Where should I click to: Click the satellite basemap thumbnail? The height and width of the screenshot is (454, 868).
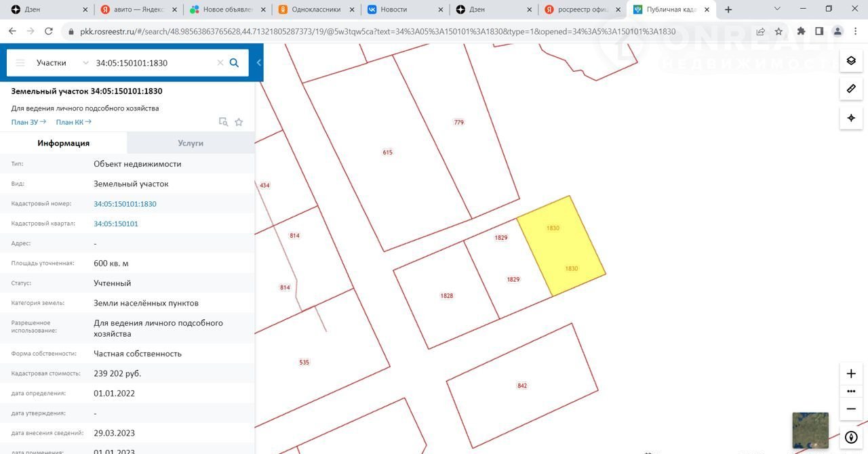[810, 430]
